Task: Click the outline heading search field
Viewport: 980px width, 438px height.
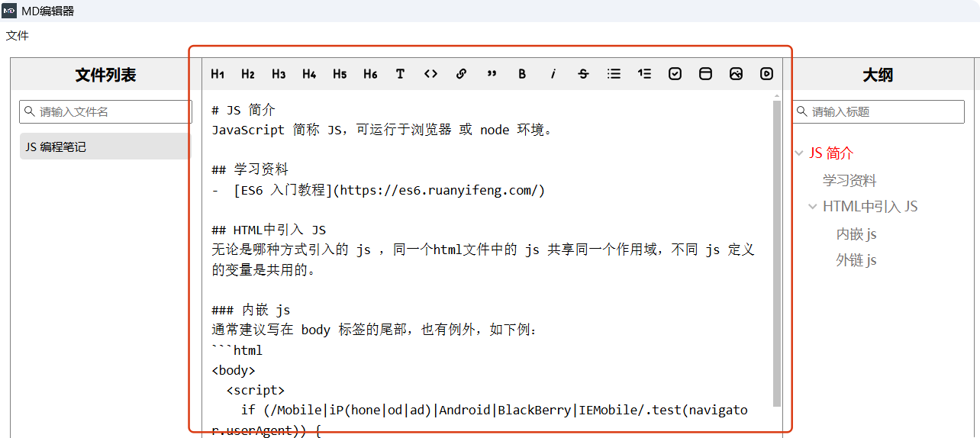Action: (878, 111)
